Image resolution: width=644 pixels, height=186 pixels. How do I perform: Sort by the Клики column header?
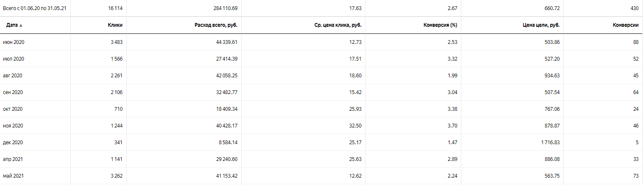tap(115, 25)
